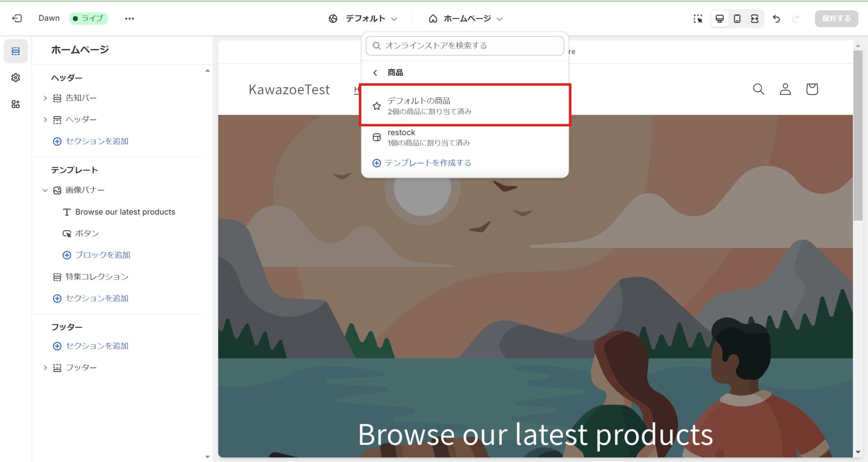
Task: Open the theme settings gear icon
Action: click(16, 78)
